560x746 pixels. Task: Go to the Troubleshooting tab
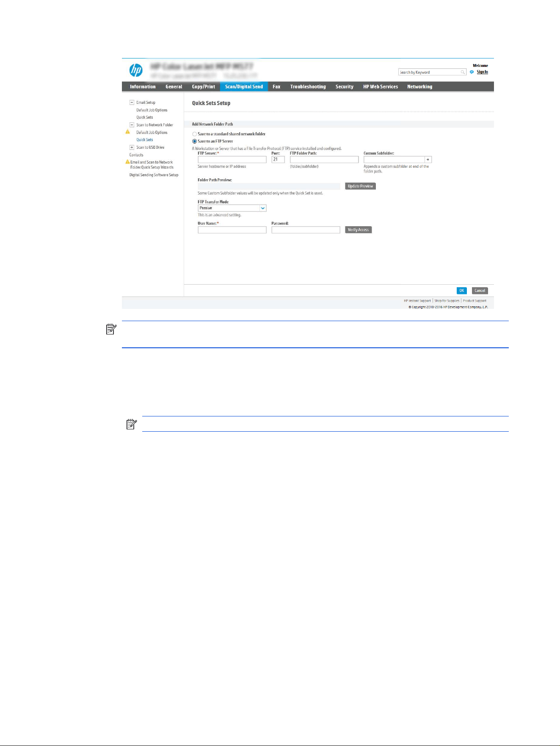308,86
